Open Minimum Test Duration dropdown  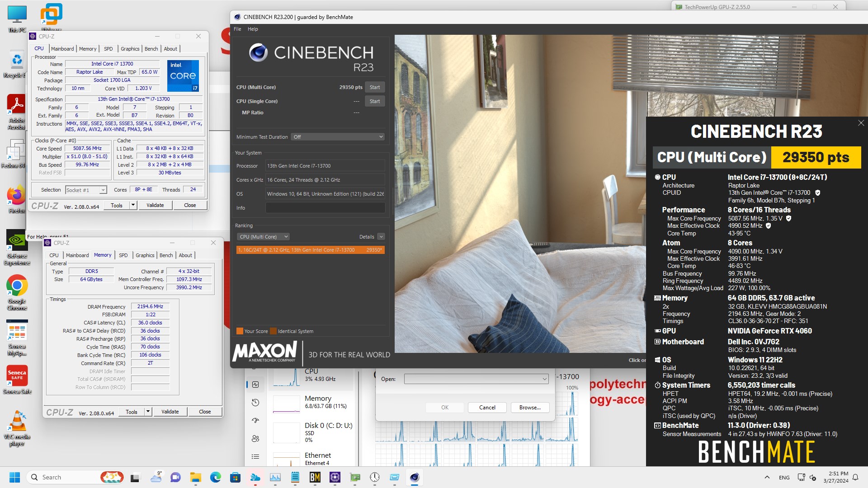coord(338,137)
